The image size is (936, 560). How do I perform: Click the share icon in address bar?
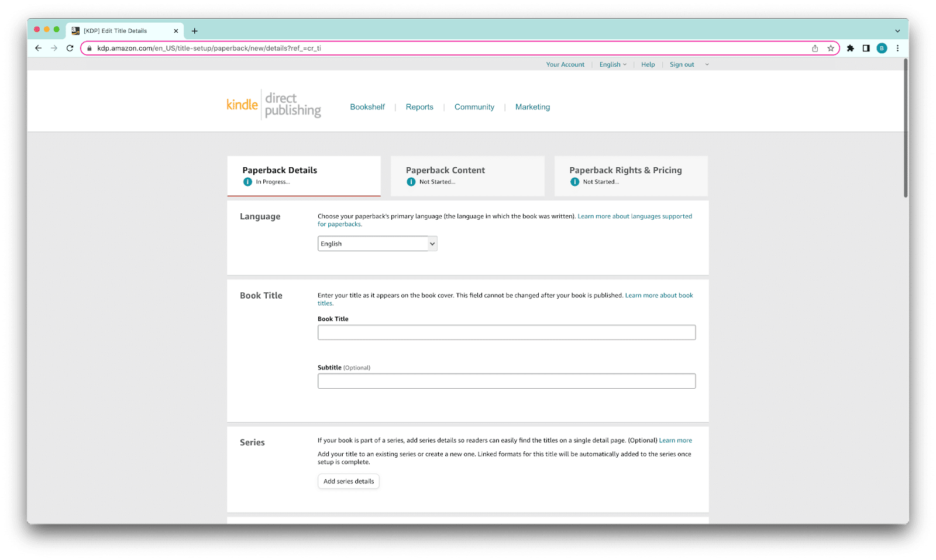click(x=815, y=49)
